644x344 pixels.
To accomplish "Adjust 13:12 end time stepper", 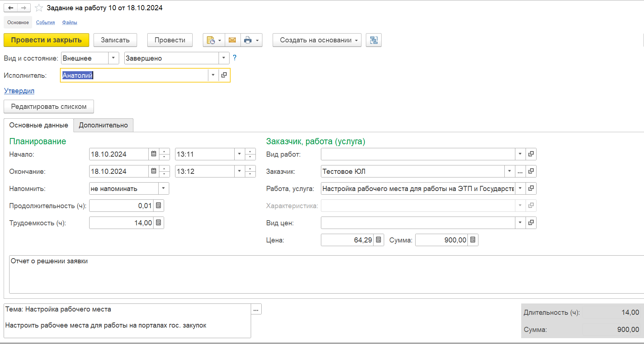I will pyautogui.click(x=250, y=171).
